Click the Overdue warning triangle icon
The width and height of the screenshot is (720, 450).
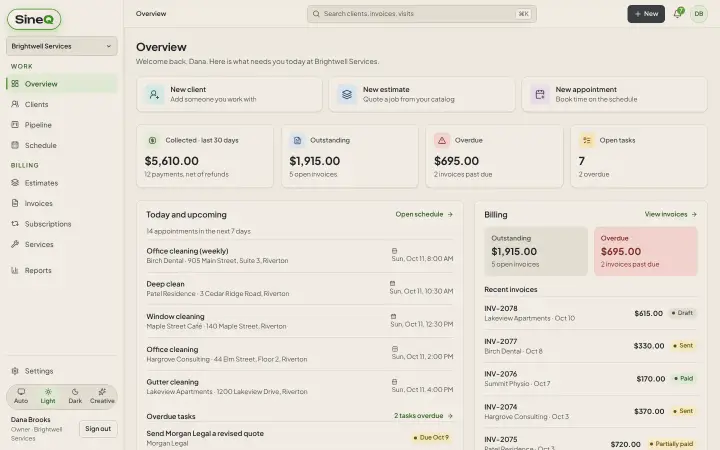[x=442, y=141]
